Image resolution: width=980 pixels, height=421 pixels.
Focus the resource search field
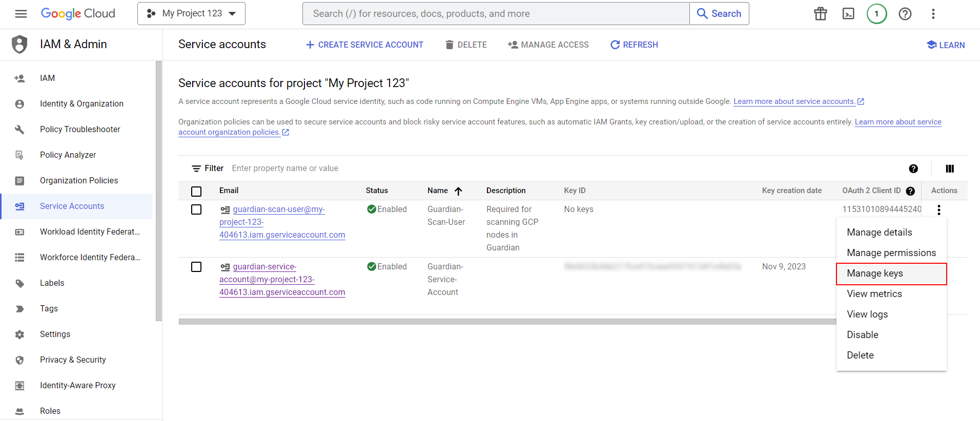click(496, 14)
